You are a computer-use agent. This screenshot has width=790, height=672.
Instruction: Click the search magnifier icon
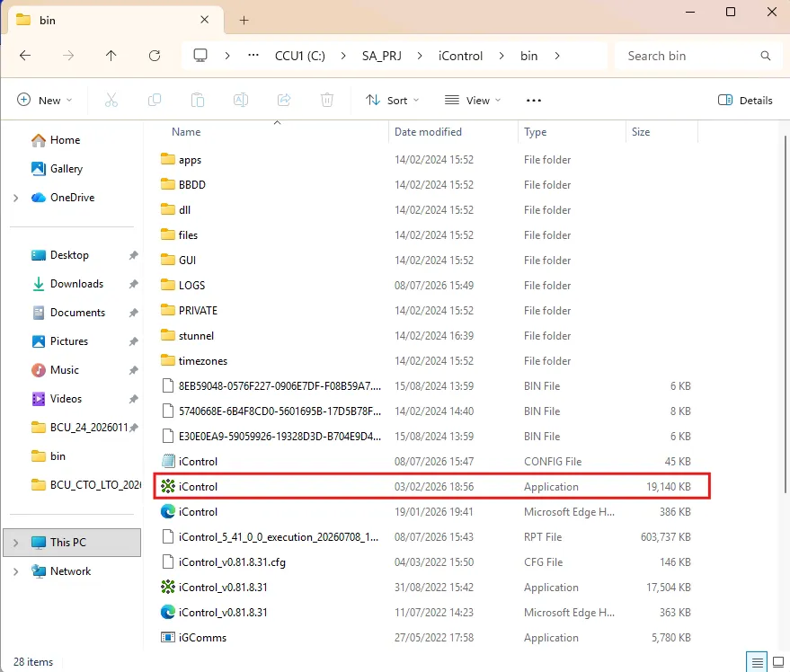[766, 56]
